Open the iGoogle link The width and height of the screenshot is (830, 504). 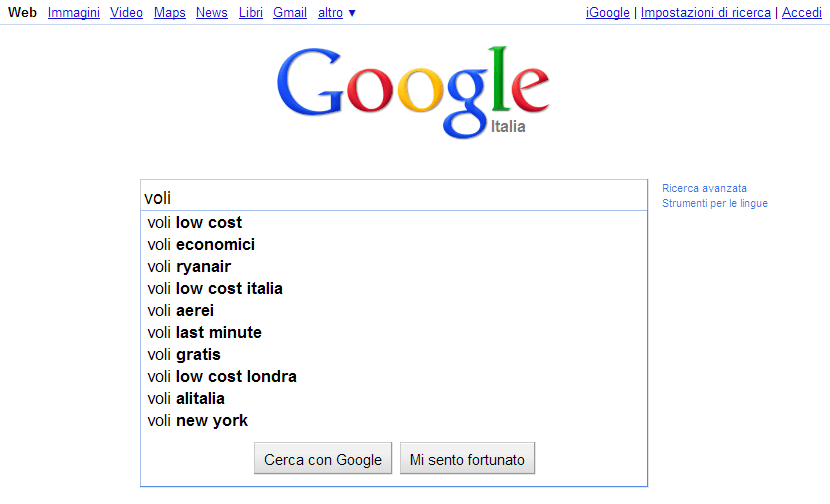pos(607,13)
